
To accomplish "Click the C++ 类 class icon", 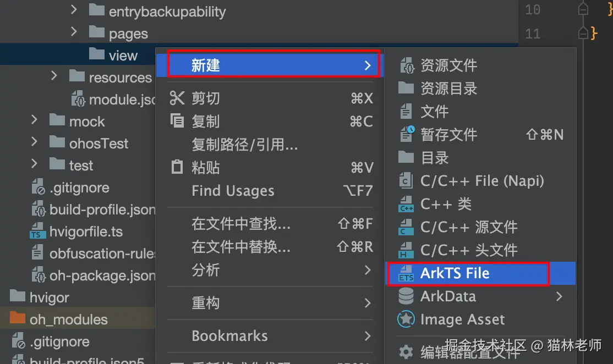I will pyautogui.click(x=406, y=204).
